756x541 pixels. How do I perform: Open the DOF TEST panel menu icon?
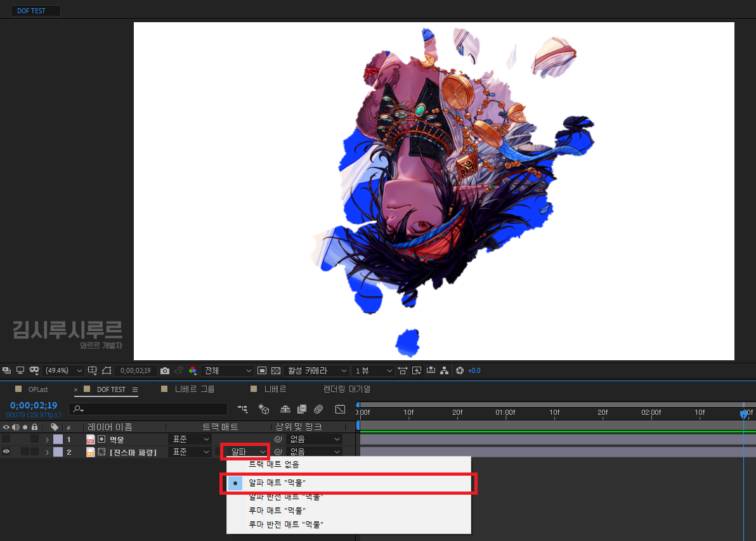[x=135, y=389]
